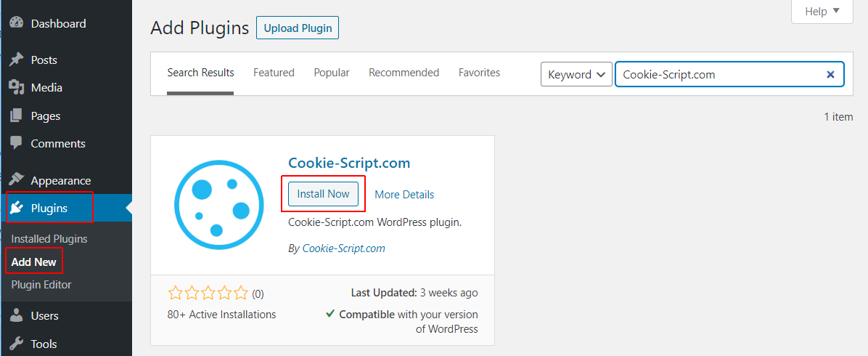868x356 pixels.
Task: Click the Users person icon
Action: pos(17,315)
